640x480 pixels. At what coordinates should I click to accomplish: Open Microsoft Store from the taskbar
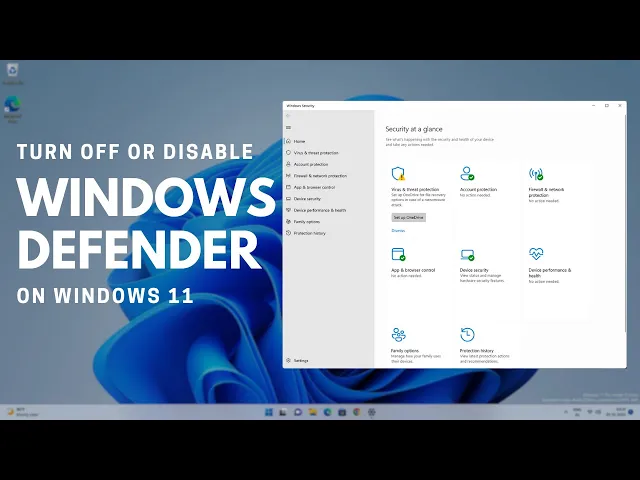click(342, 412)
